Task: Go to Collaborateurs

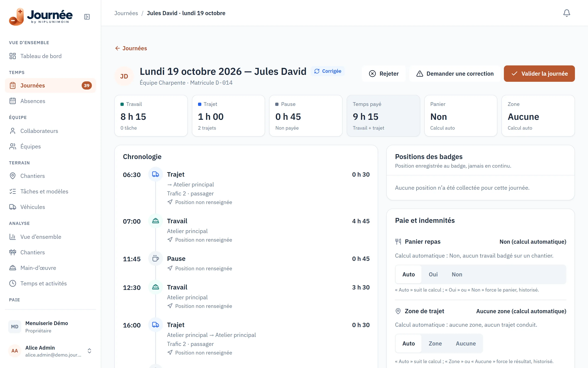Action: click(50, 131)
